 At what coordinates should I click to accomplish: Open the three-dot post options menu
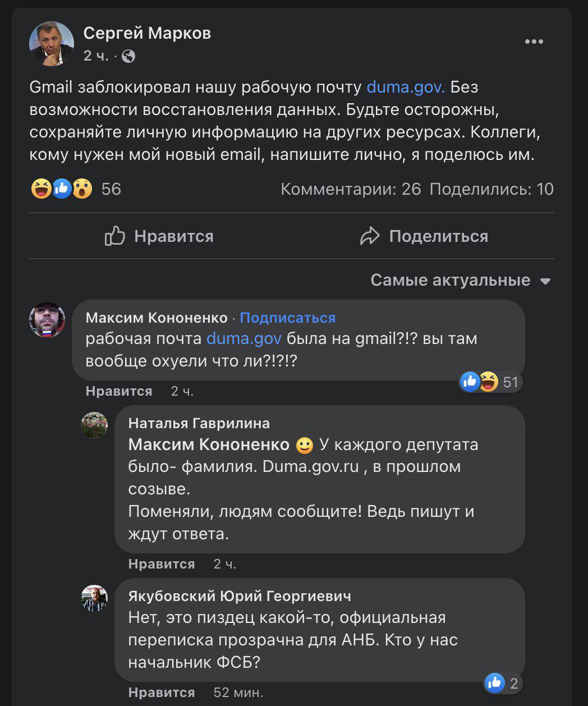[x=534, y=42]
